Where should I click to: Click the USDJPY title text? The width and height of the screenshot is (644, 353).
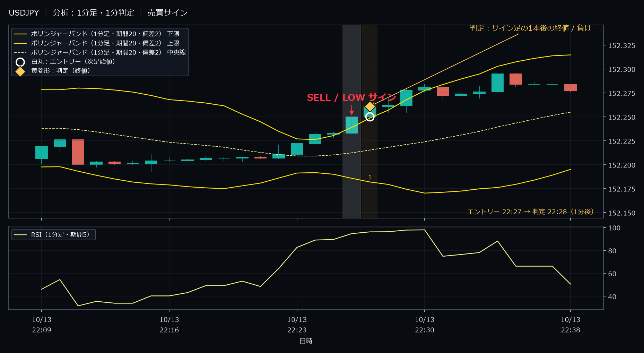click(24, 13)
